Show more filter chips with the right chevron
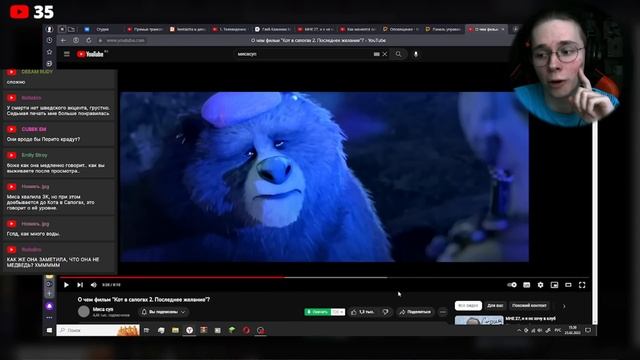Image resolution: width=640 pixels, height=360 pixels. click(x=564, y=306)
